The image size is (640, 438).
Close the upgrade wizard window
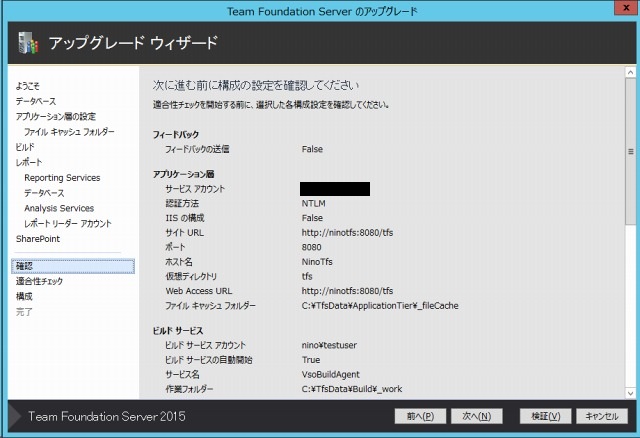coord(626,8)
